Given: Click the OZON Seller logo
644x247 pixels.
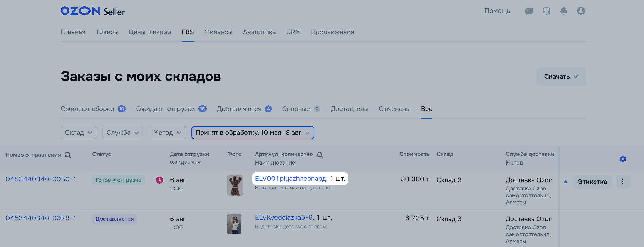Looking at the screenshot, I should click(x=92, y=11).
